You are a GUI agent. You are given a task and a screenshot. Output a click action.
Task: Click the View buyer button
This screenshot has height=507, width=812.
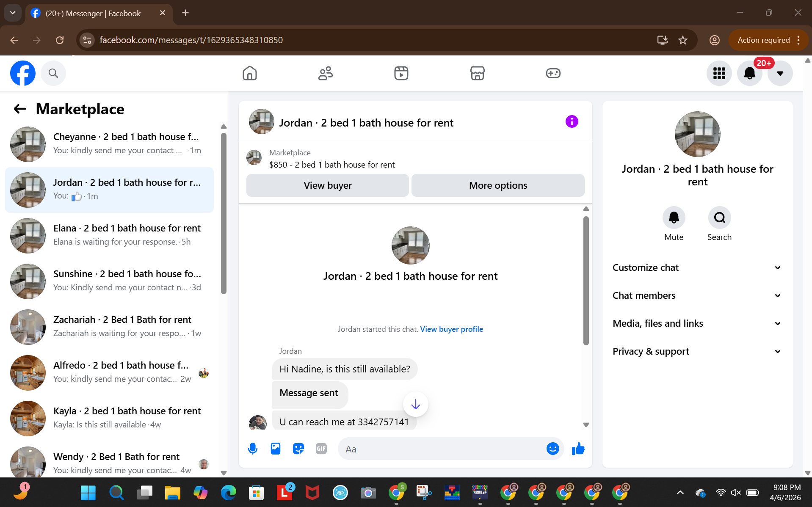(328, 185)
